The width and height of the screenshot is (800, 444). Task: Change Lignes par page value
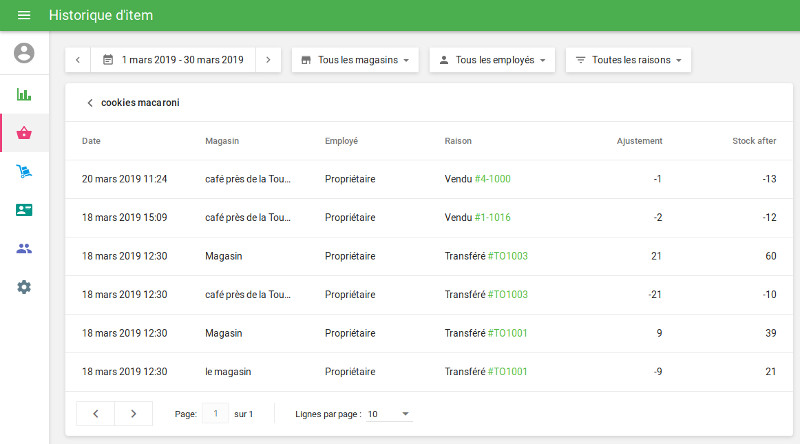coord(388,414)
